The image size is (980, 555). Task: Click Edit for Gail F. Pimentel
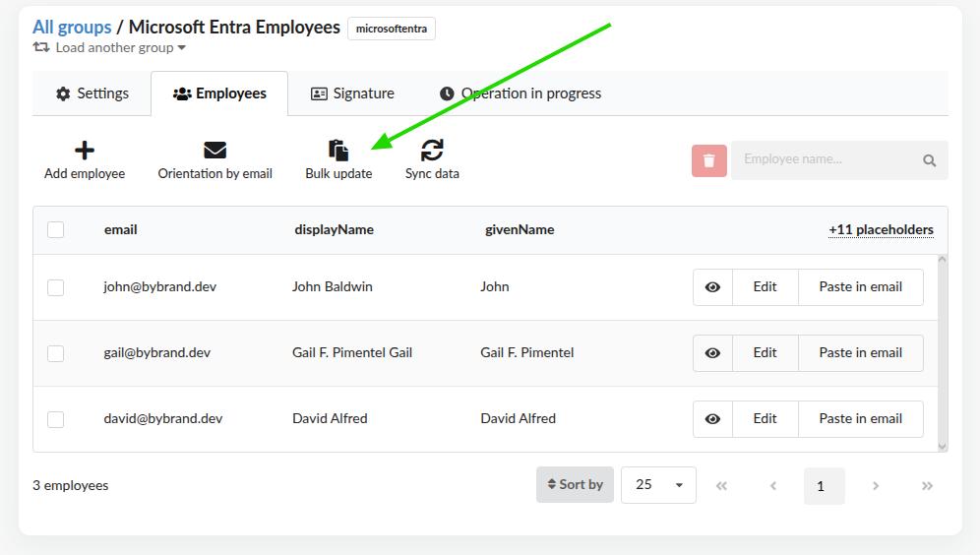pyautogui.click(x=765, y=353)
